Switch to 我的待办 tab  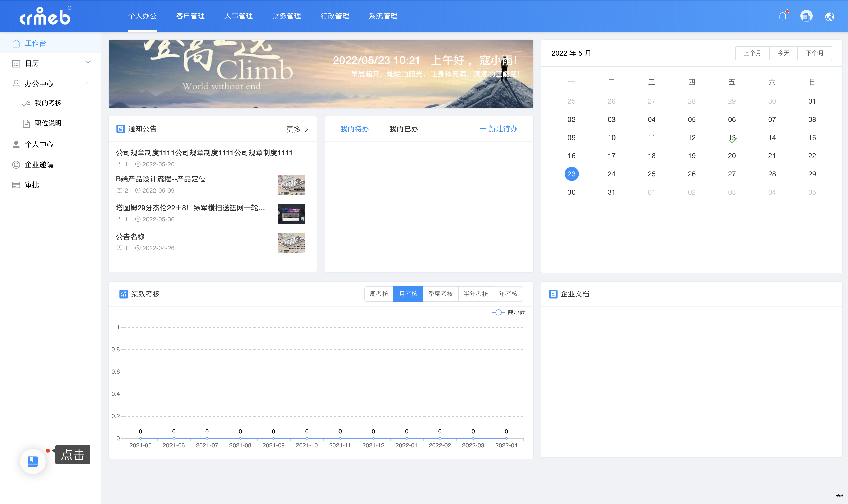[354, 129]
